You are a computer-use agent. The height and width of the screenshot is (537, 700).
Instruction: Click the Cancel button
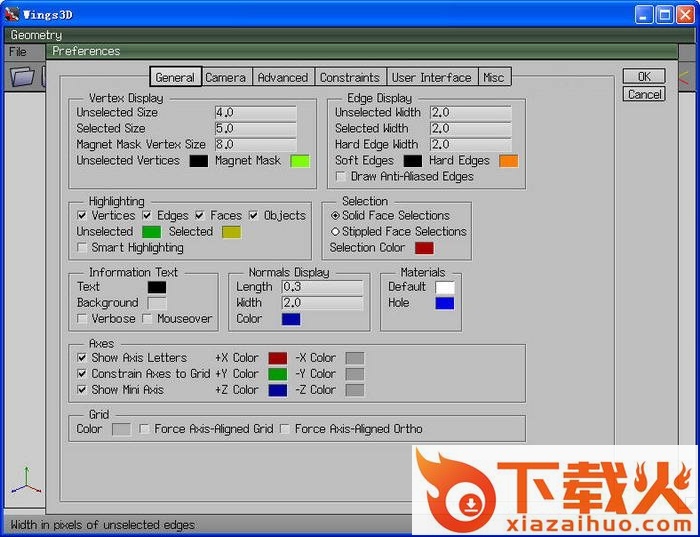pyautogui.click(x=644, y=95)
